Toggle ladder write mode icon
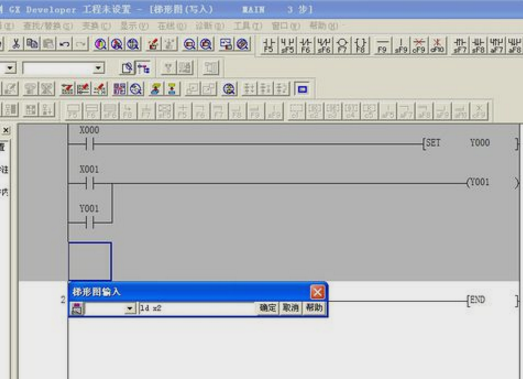Viewport: 523px width, 379px height. (x=143, y=68)
